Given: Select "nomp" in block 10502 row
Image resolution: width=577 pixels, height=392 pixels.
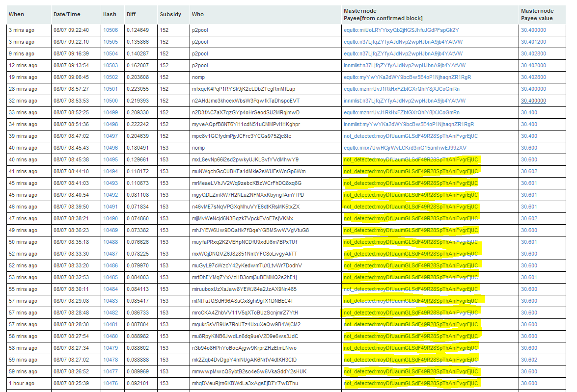Looking at the screenshot, I should click(x=198, y=77).
